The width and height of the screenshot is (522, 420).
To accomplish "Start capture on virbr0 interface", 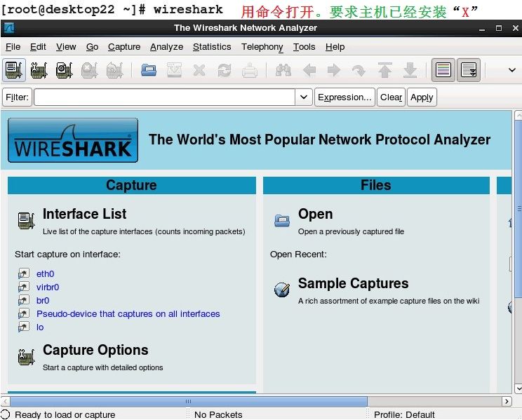I will [48, 287].
